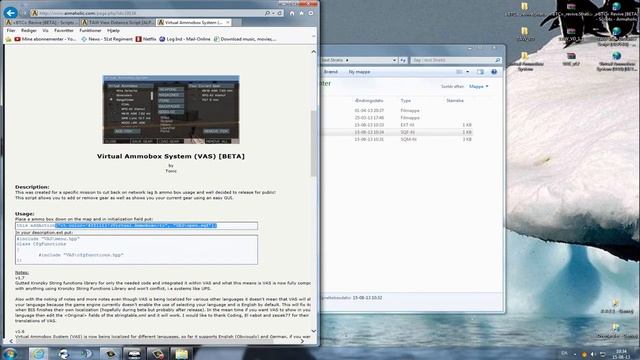This screenshot has width=640, height=360.
Task: Expand the view options dropdown arrow
Action: [468, 72]
